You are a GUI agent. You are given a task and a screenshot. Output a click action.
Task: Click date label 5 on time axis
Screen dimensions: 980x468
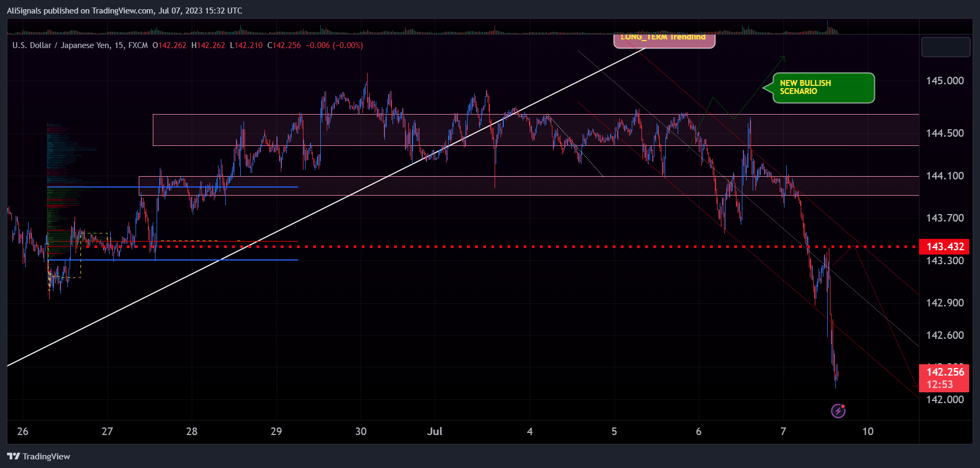point(614,431)
